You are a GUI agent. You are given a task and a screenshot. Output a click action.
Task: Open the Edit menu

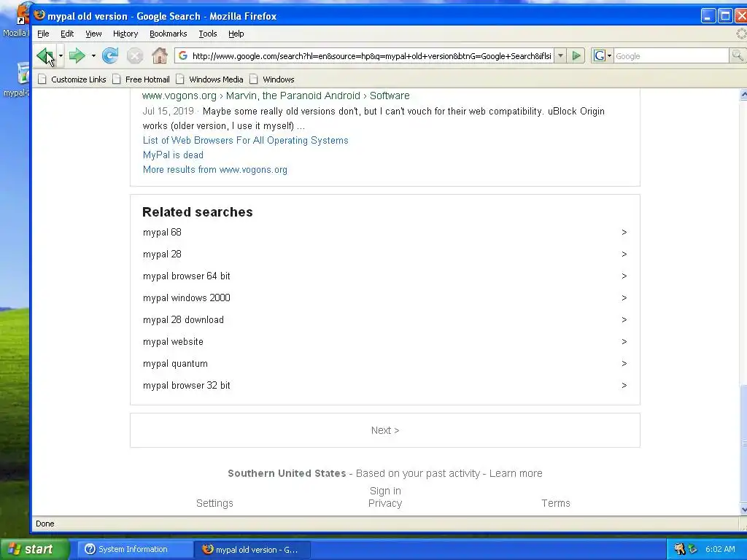coord(67,34)
